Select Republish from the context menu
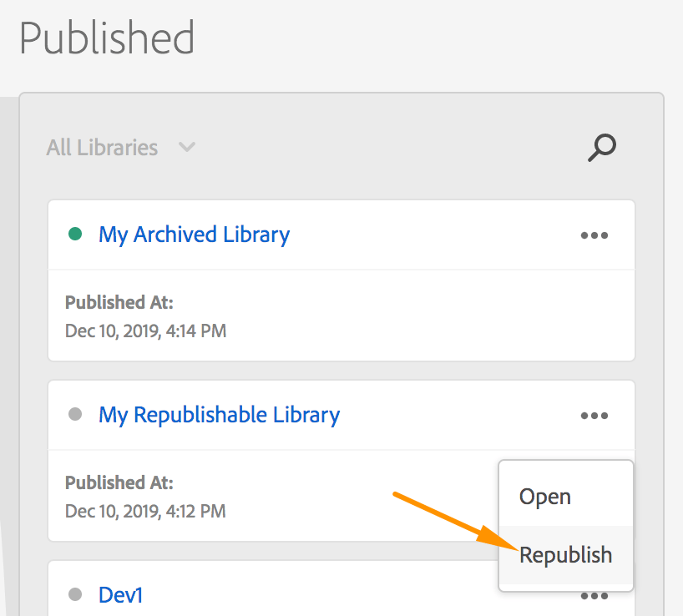The image size is (683, 616). pyautogui.click(x=565, y=554)
